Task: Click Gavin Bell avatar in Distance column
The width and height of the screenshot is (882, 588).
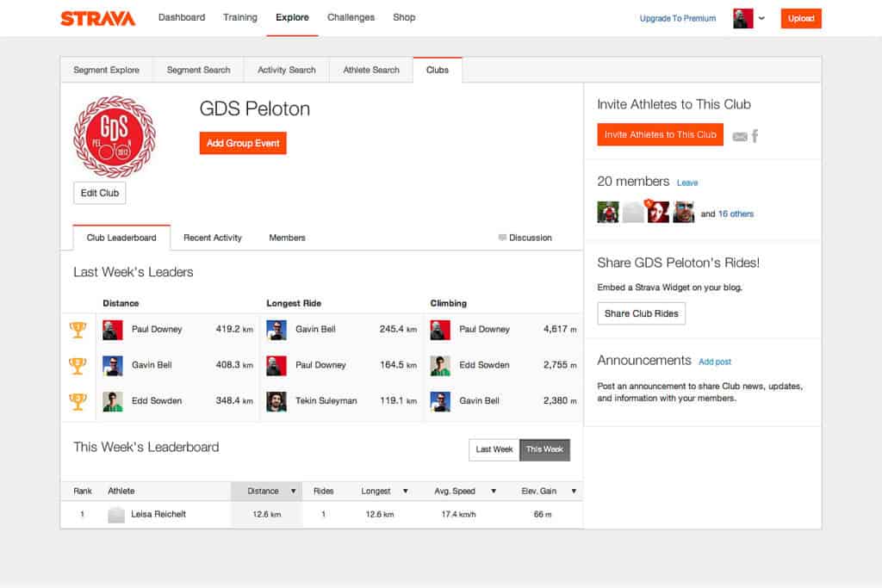Action: (113, 366)
